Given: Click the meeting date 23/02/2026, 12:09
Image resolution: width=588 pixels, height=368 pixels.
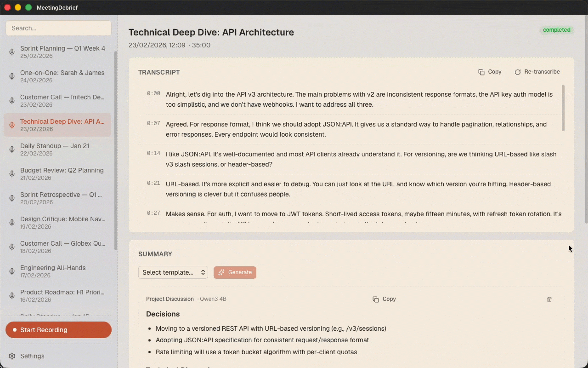Looking at the screenshot, I should tap(157, 45).
